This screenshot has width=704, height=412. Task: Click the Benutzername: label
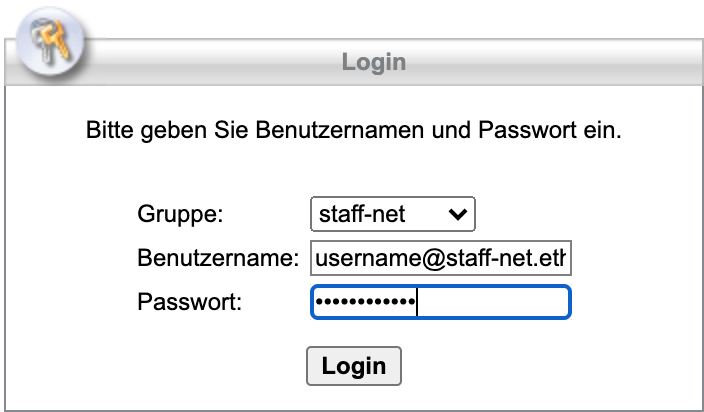point(218,258)
